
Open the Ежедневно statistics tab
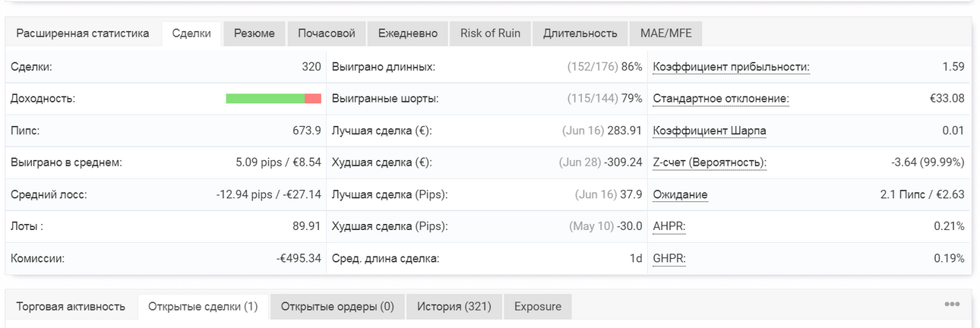pyautogui.click(x=408, y=33)
